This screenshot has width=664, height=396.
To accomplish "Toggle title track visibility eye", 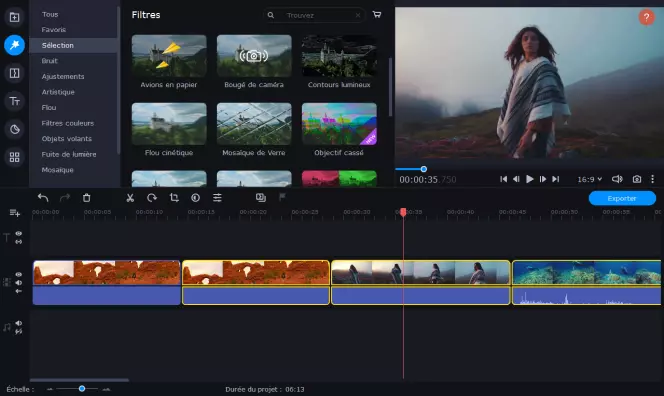I will [19, 233].
